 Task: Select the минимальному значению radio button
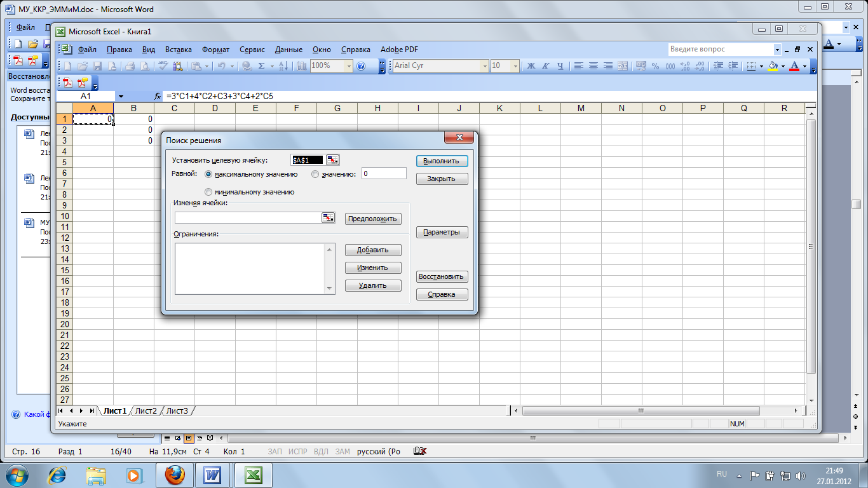pyautogui.click(x=208, y=192)
